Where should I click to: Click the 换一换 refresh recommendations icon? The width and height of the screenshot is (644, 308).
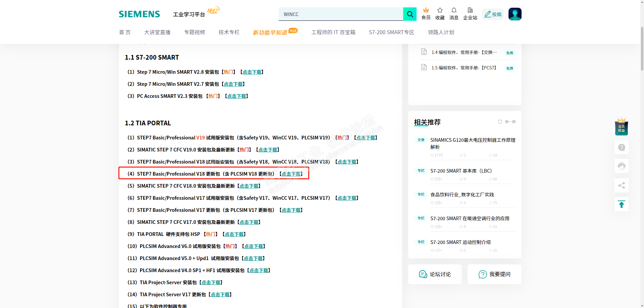click(x=500, y=122)
